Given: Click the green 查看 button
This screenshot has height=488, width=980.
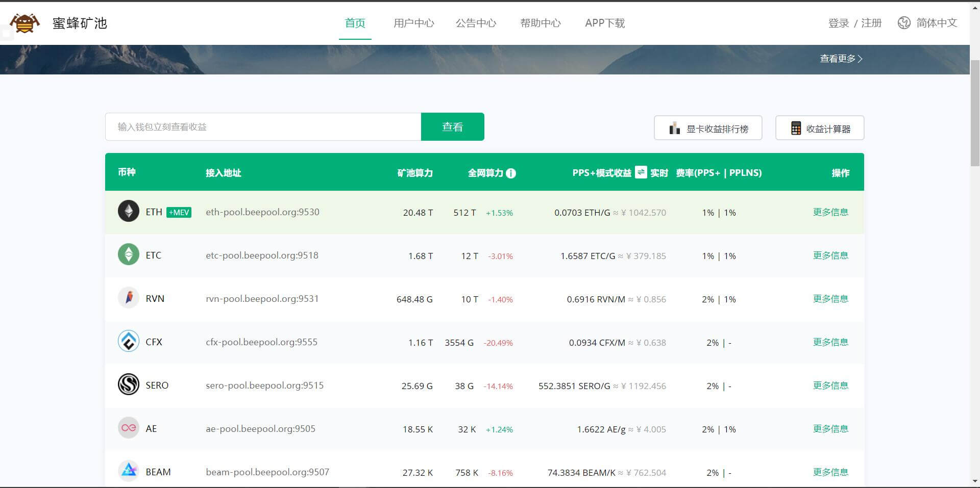Looking at the screenshot, I should [452, 126].
